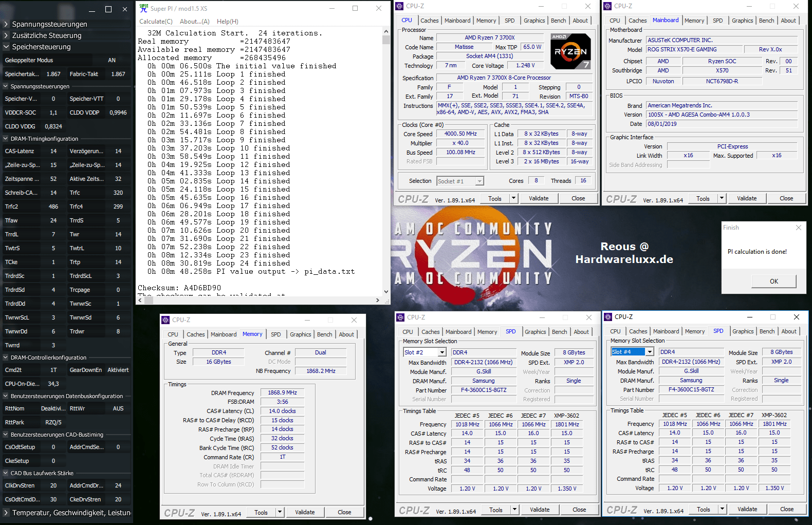Click Part Number F4-3600C15-8GTZ in Slot #2 window
The height and width of the screenshot is (525, 812).
point(484,390)
